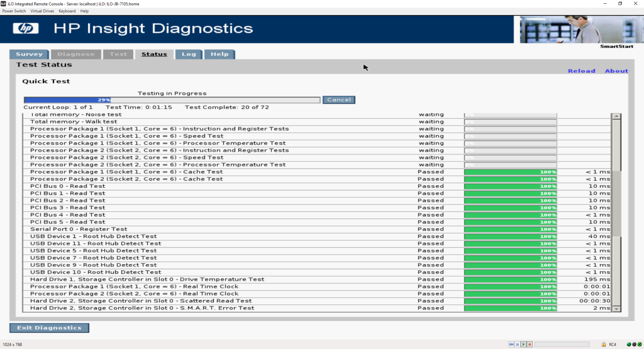Click the red record icon
This screenshot has height=349, width=644.
coord(530,345)
